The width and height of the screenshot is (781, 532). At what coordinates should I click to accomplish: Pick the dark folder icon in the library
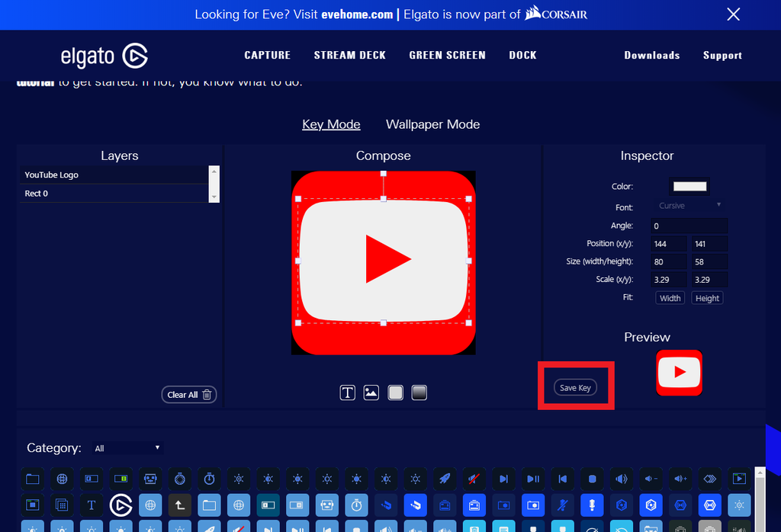pos(32,479)
